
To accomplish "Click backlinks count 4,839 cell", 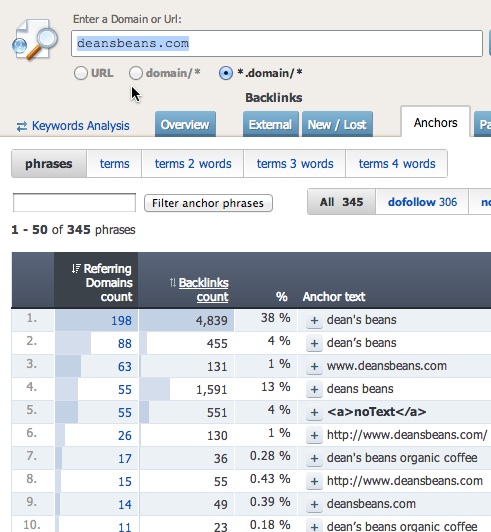I will click(x=187, y=320).
